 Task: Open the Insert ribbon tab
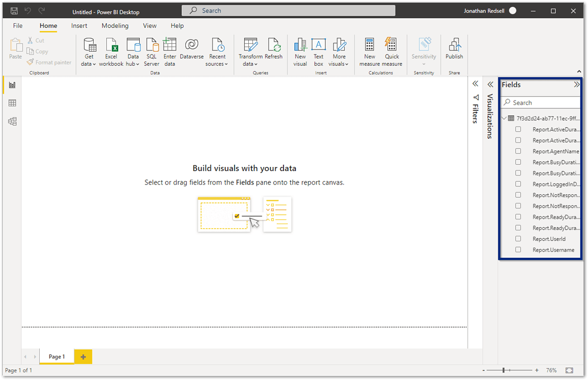(x=79, y=26)
